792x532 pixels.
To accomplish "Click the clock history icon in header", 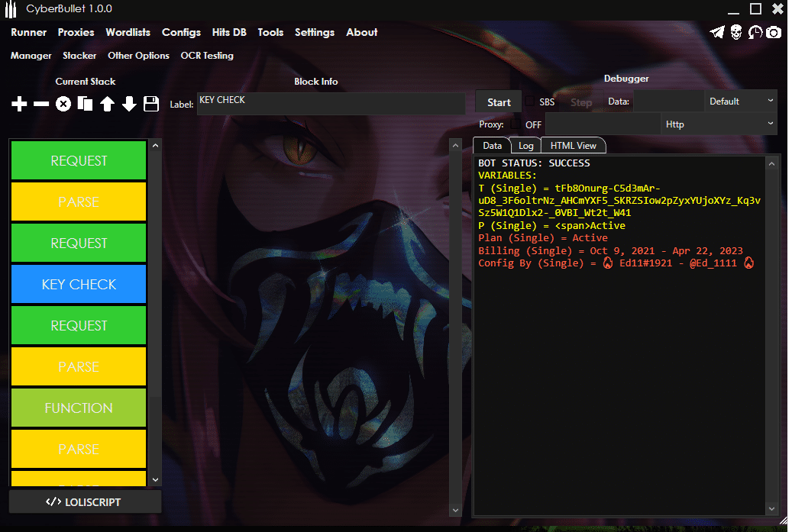I will click(755, 32).
